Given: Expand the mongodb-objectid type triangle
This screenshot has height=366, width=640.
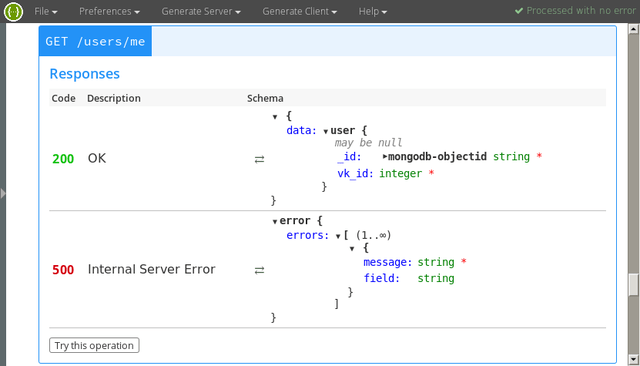Looking at the screenshot, I should [384, 156].
